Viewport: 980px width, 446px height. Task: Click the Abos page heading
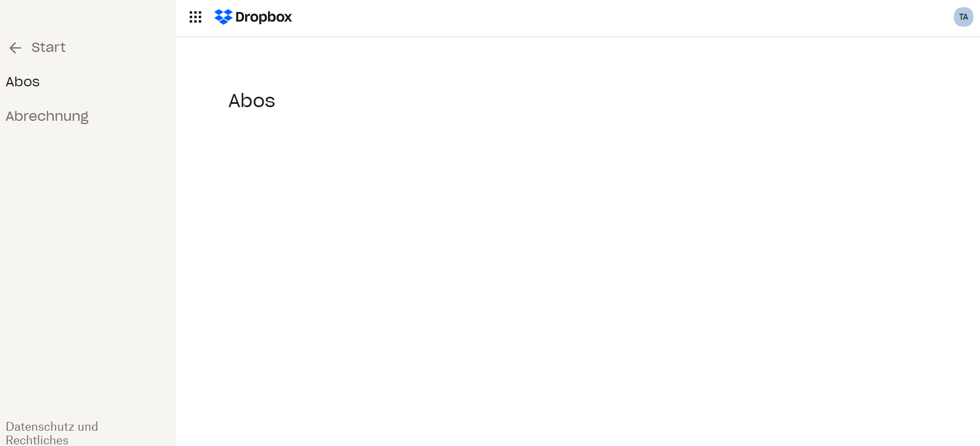(x=252, y=101)
